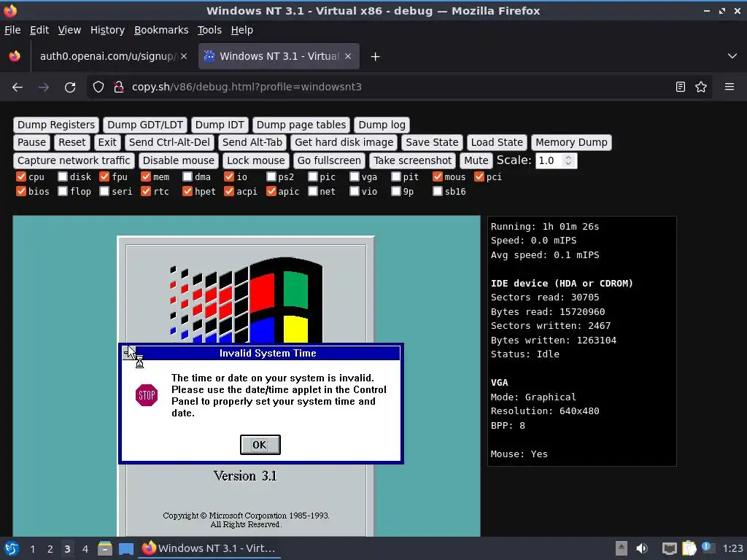Click the Dump page tables button
Viewport: 747px width, 560px height.
(301, 125)
